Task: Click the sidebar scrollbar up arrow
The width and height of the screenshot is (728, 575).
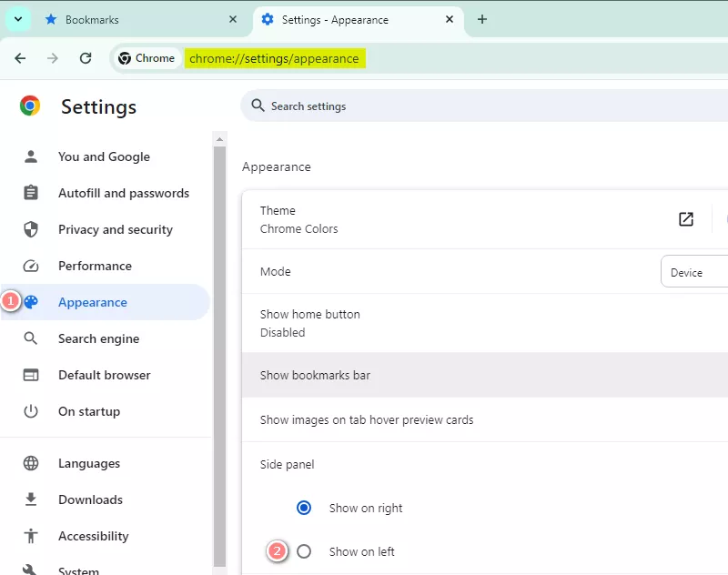Action: coord(219,139)
